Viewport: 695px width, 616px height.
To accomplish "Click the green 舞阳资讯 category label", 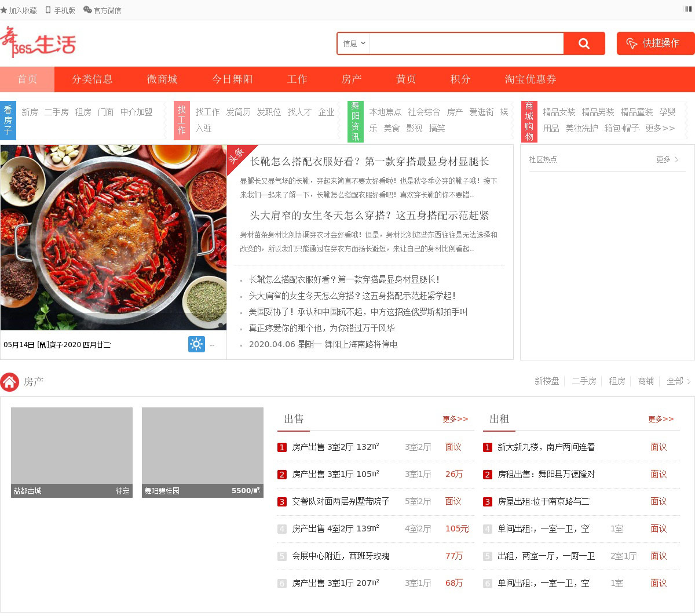I will (356, 121).
